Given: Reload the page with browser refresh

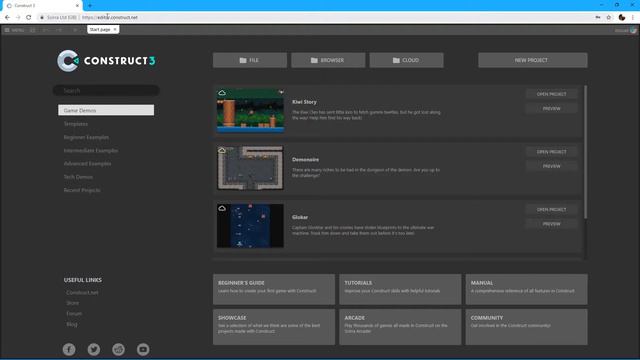Looking at the screenshot, I should [x=29, y=18].
